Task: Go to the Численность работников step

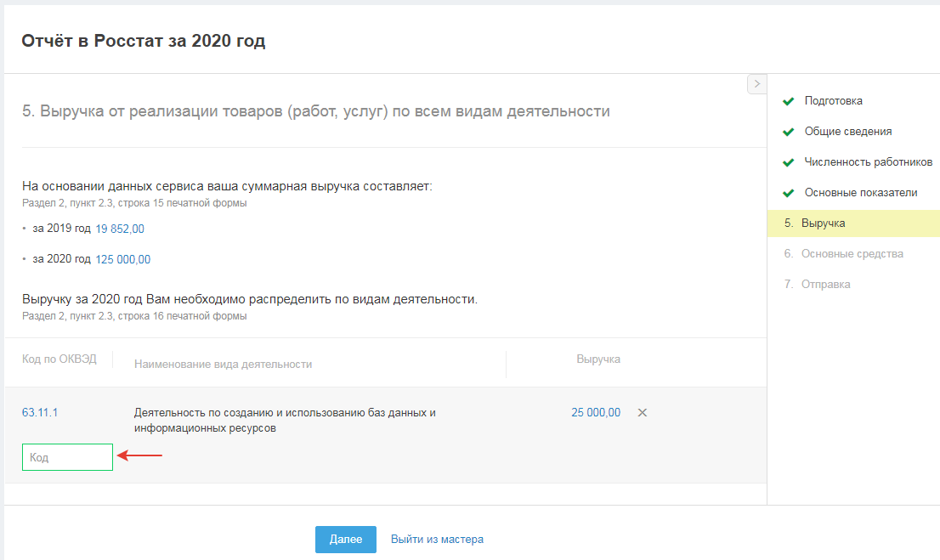Action: click(x=868, y=162)
